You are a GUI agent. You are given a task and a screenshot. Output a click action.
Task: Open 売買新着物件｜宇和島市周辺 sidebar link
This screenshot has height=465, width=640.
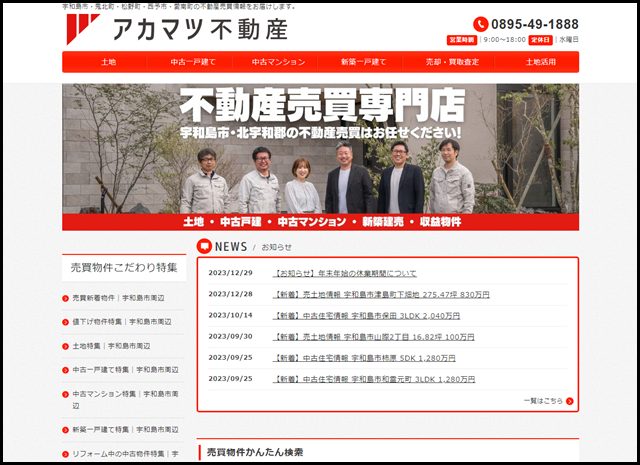[118, 298]
